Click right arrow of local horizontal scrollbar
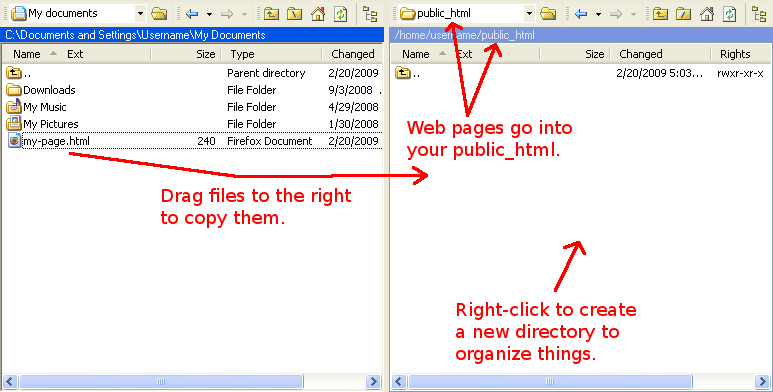 click(373, 382)
